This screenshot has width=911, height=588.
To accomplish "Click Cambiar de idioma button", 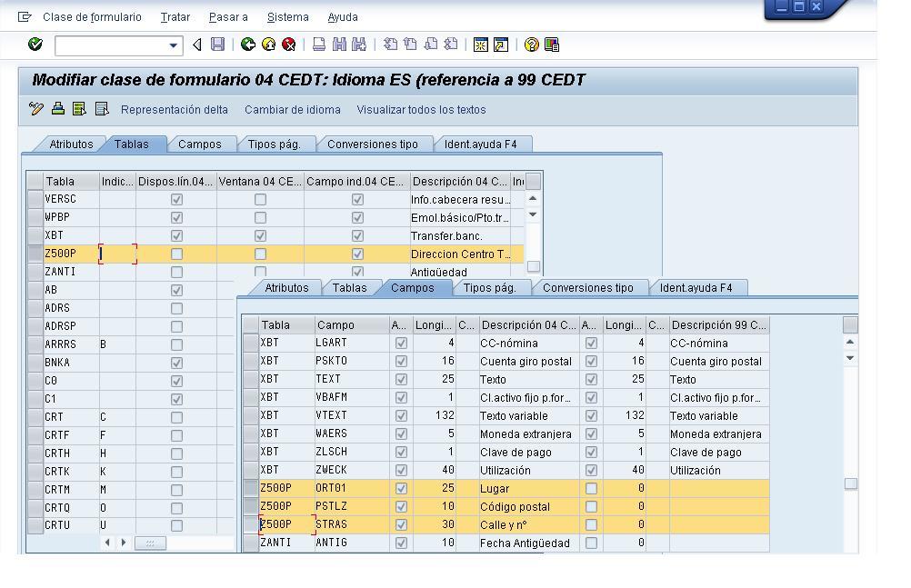I will point(292,110).
